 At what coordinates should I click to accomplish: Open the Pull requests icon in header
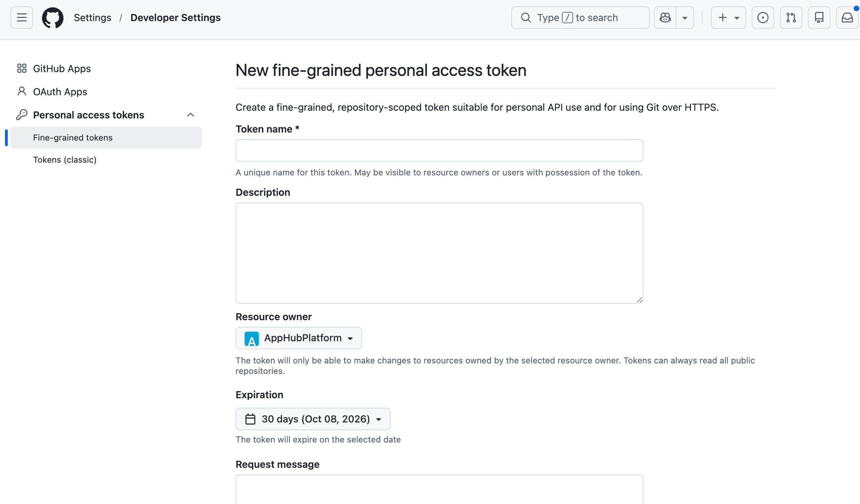coord(791,18)
